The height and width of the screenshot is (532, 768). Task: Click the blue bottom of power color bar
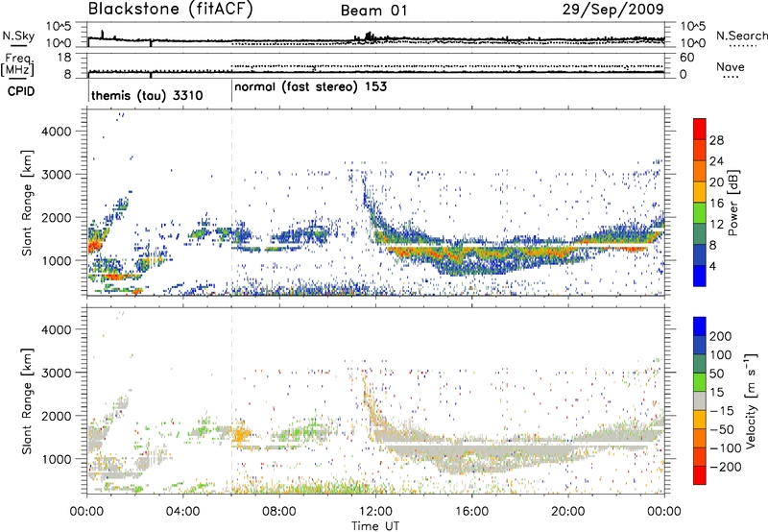(x=700, y=276)
